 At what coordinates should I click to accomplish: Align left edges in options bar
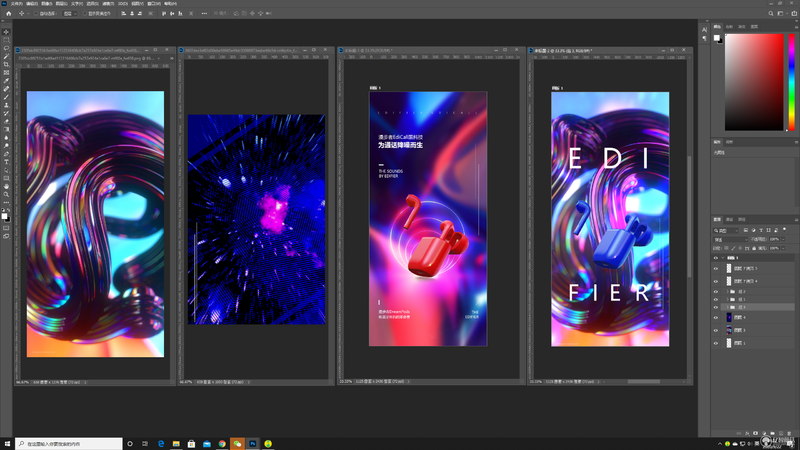point(123,13)
